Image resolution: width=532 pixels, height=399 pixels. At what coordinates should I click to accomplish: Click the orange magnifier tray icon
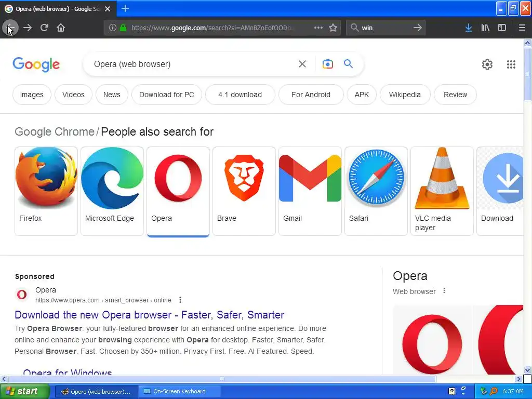494,391
